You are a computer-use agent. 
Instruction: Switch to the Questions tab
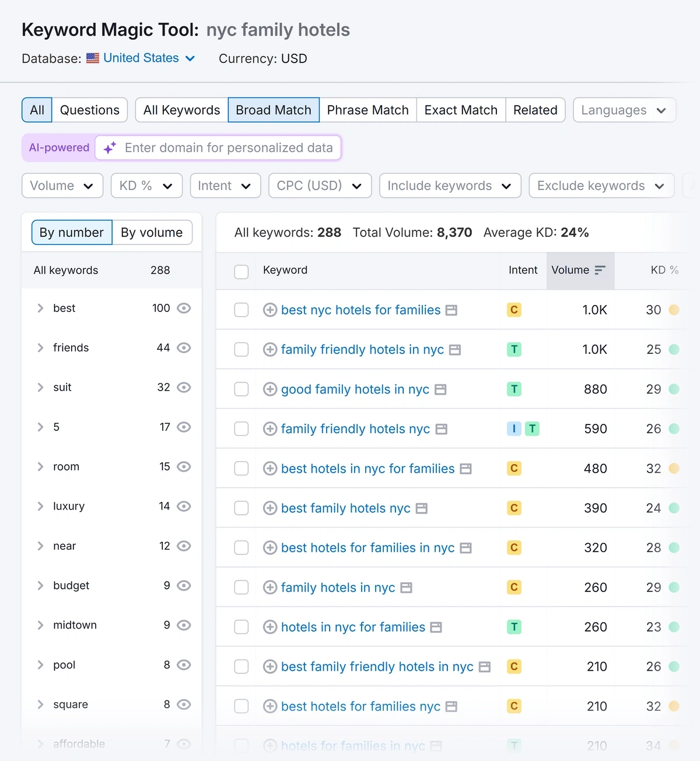90,110
